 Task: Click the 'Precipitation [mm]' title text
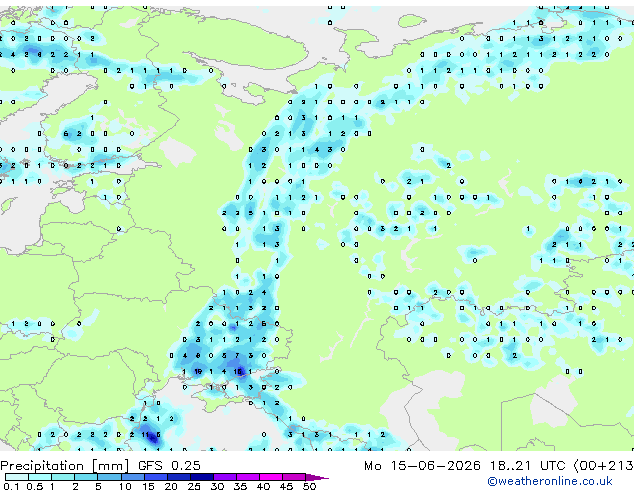point(65,466)
